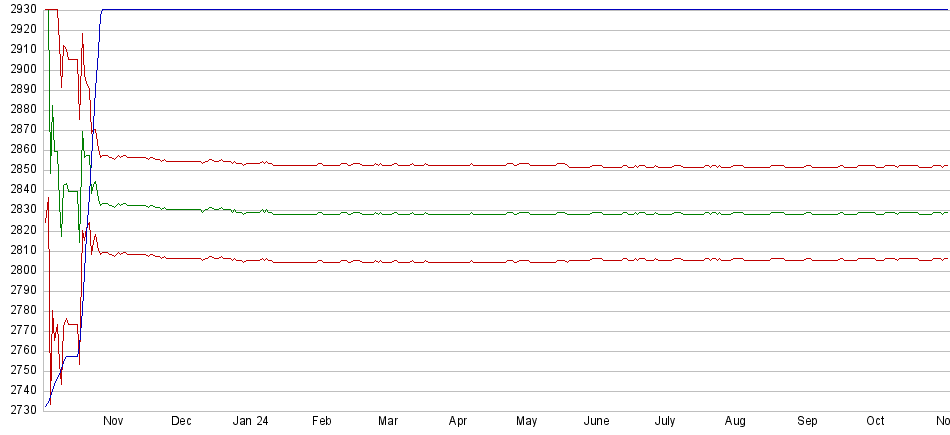
Task: Select the Sep time axis marker
Action: pos(806,422)
